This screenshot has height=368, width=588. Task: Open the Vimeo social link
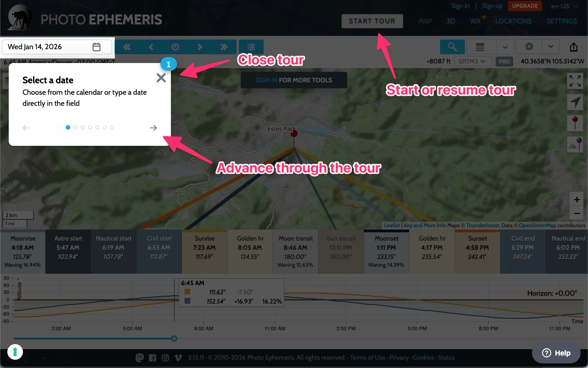click(x=178, y=357)
